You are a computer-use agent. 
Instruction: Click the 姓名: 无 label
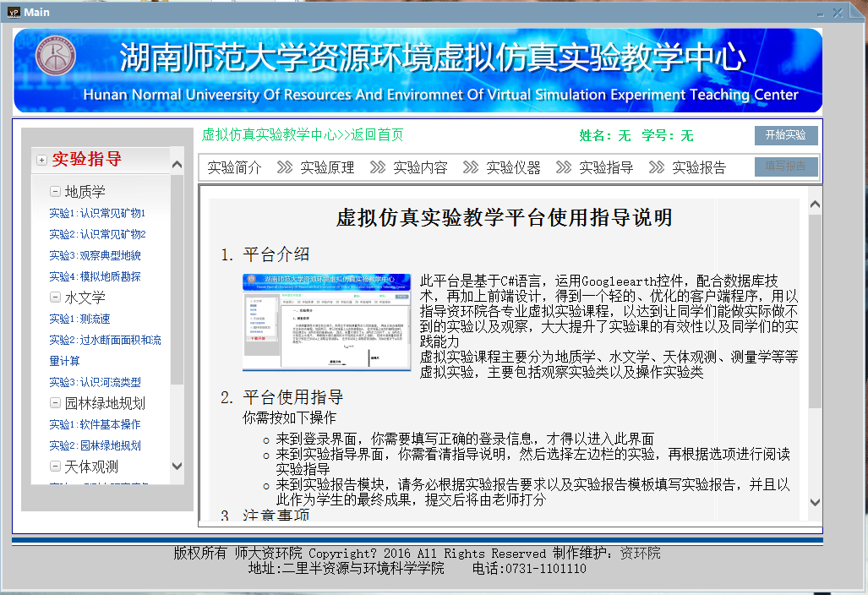pos(605,135)
